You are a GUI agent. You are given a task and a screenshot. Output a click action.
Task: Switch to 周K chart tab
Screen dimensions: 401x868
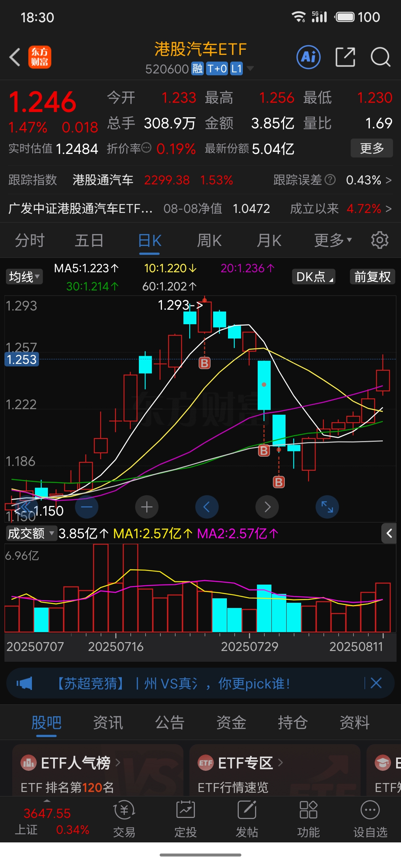(x=209, y=240)
